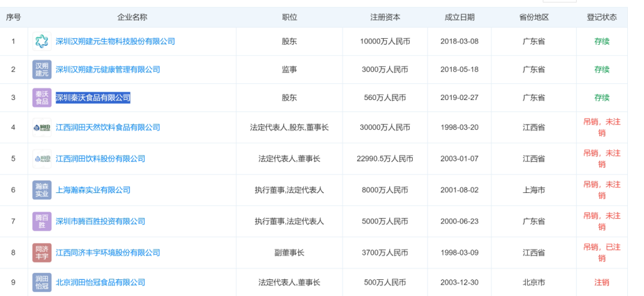Click the 润田怡冠 logo badge

click(x=42, y=282)
